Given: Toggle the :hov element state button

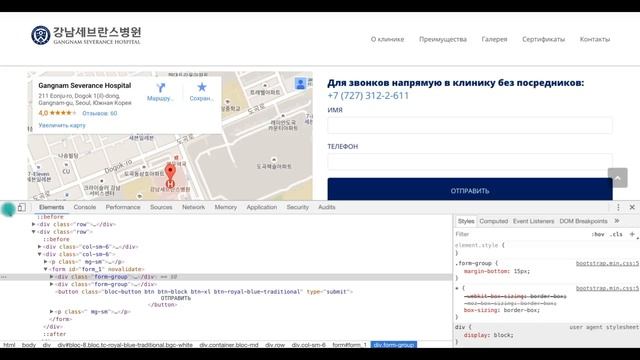Looking at the screenshot, I should pyautogui.click(x=598, y=234).
